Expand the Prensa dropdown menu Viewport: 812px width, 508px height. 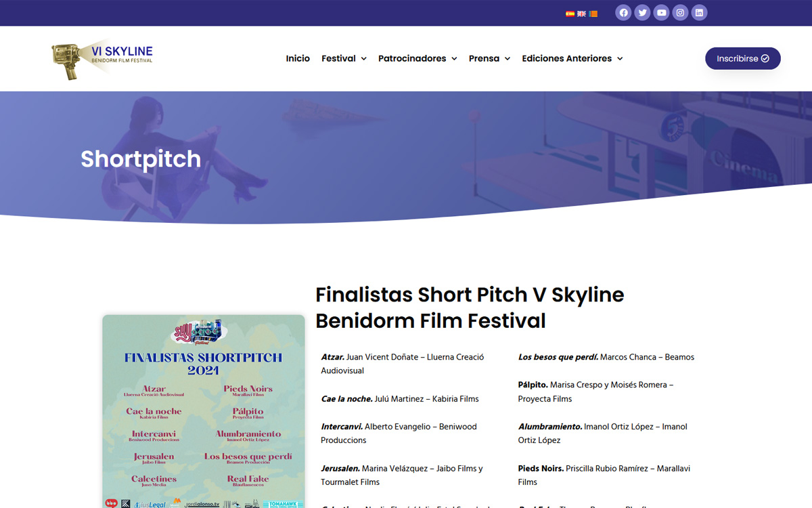click(x=489, y=58)
